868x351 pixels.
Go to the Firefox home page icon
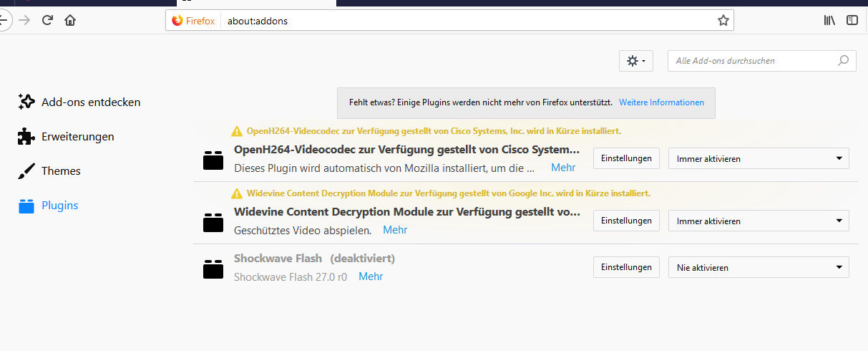[x=70, y=20]
